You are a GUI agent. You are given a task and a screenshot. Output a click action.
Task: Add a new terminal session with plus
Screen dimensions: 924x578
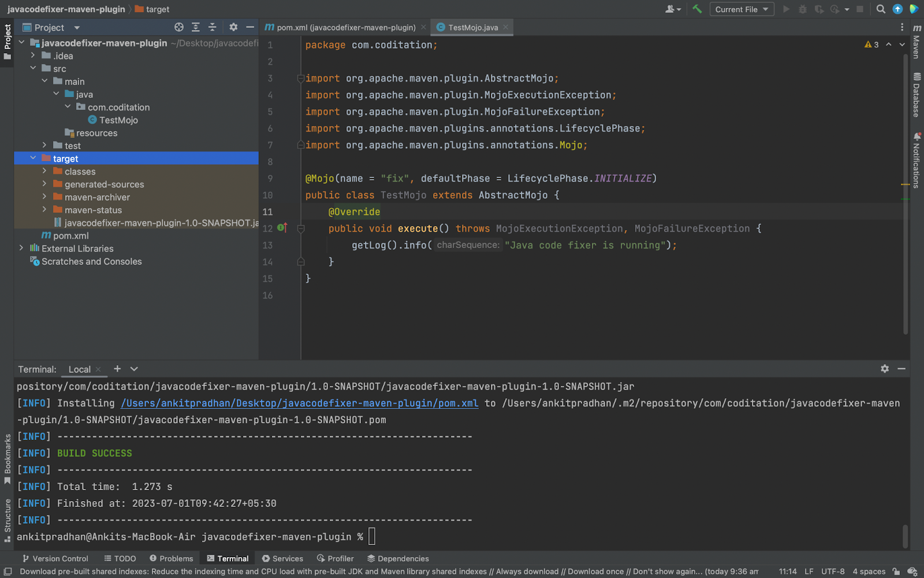pos(117,369)
